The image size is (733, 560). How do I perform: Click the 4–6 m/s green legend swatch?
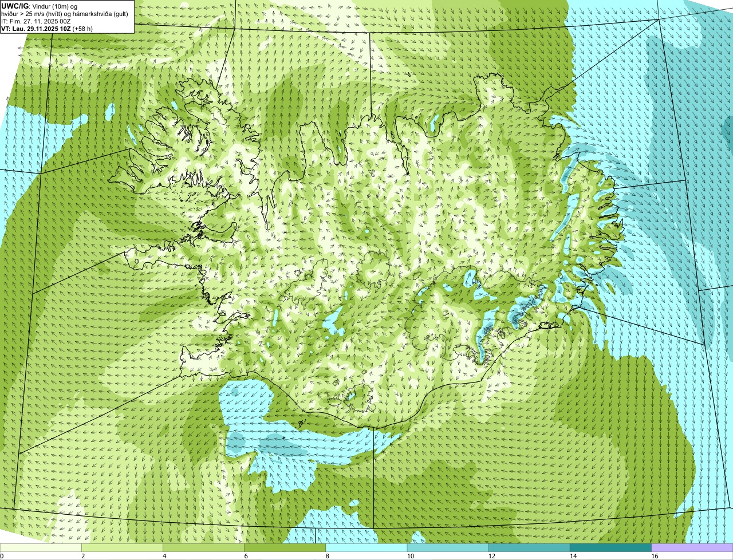203,547
